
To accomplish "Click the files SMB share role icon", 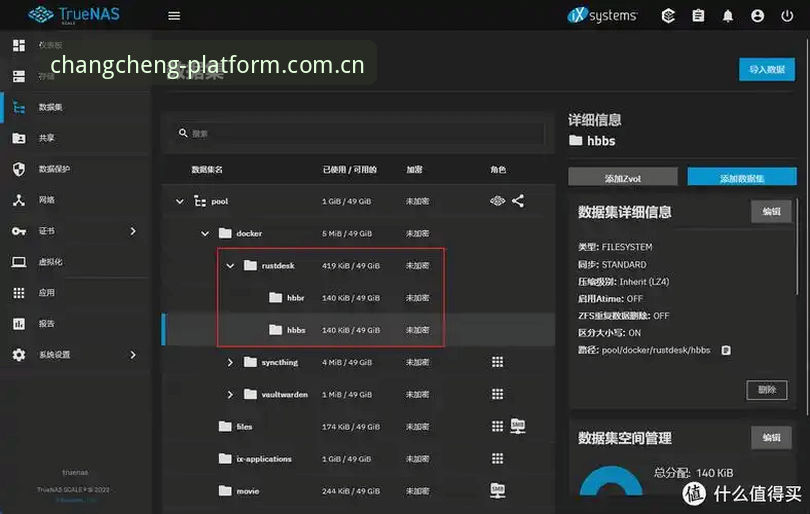I will 518,426.
